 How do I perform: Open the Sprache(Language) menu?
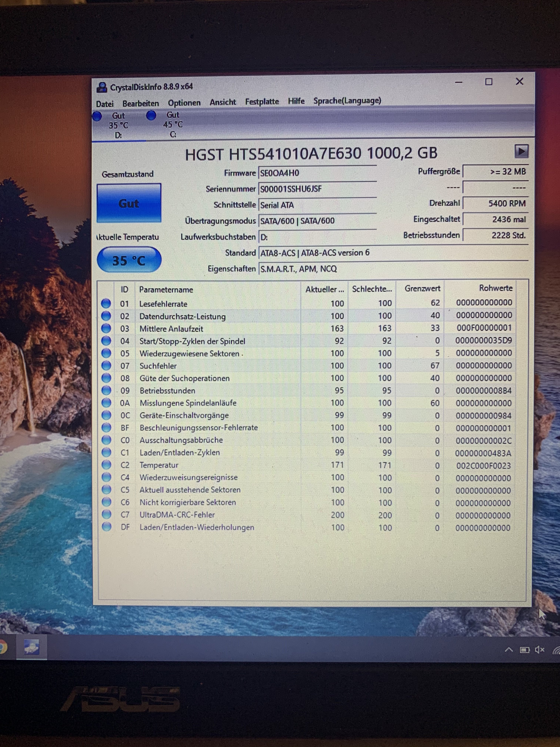pos(347,101)
